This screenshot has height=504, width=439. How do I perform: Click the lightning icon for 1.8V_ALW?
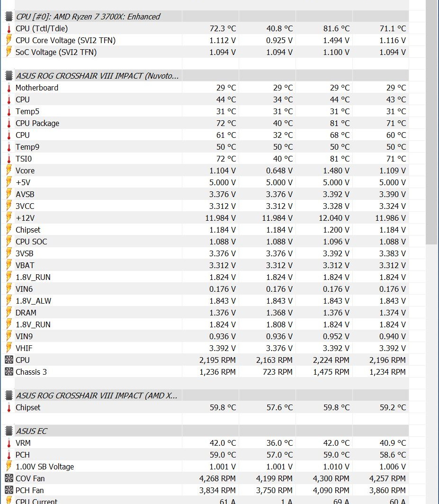pos(9,301)
